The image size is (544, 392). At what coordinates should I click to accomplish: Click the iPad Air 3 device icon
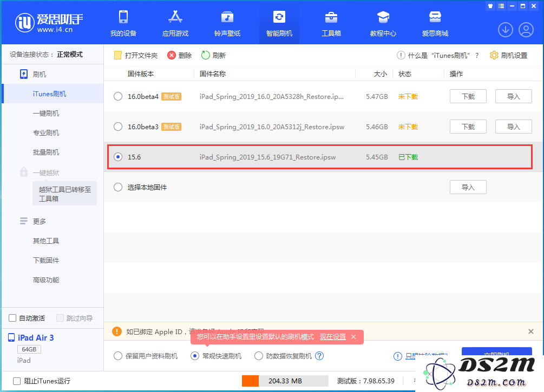[11, 337]
